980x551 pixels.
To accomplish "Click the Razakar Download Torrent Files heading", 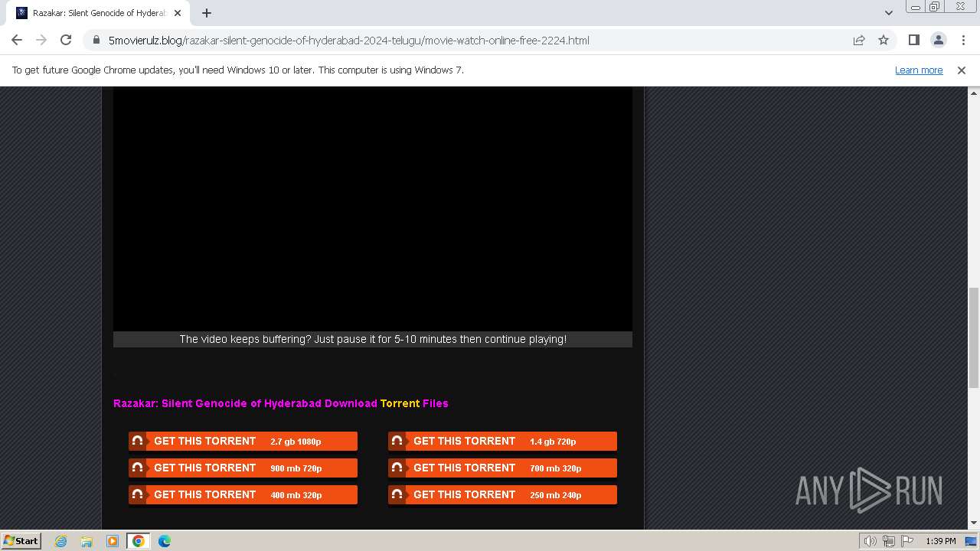I will pyautogui.click(x=281, y=403).
